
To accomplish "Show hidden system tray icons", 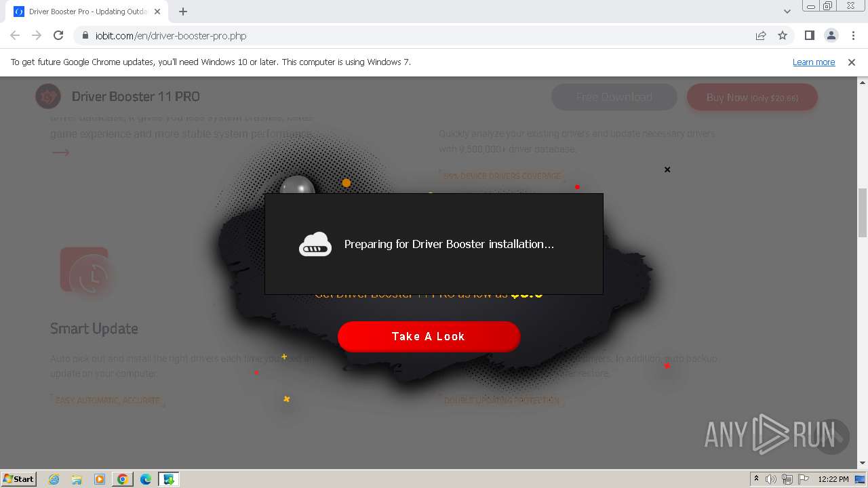I will point(756,479).
